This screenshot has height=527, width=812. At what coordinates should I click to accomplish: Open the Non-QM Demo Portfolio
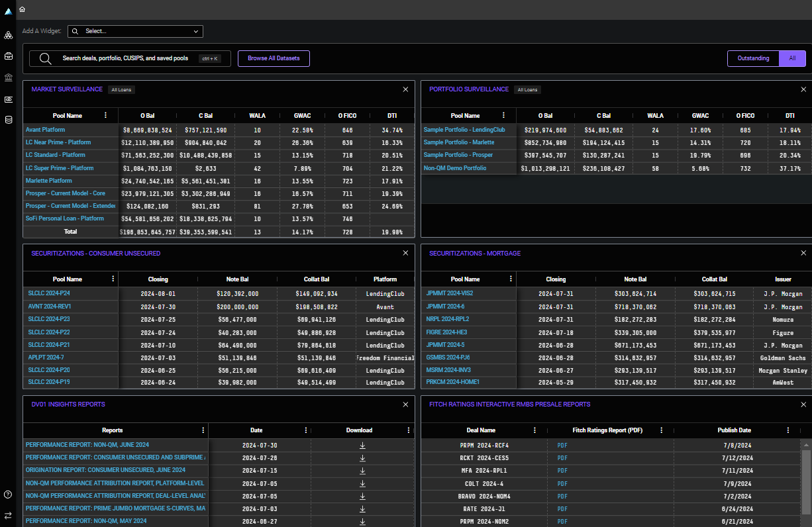point(454,168)
